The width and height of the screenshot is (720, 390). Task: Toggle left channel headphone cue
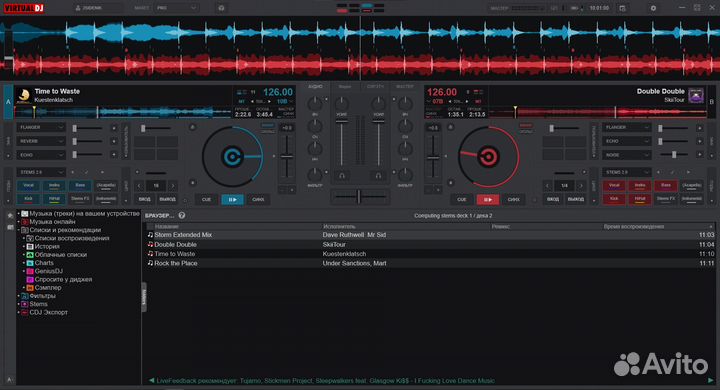[x=342, y=175]
